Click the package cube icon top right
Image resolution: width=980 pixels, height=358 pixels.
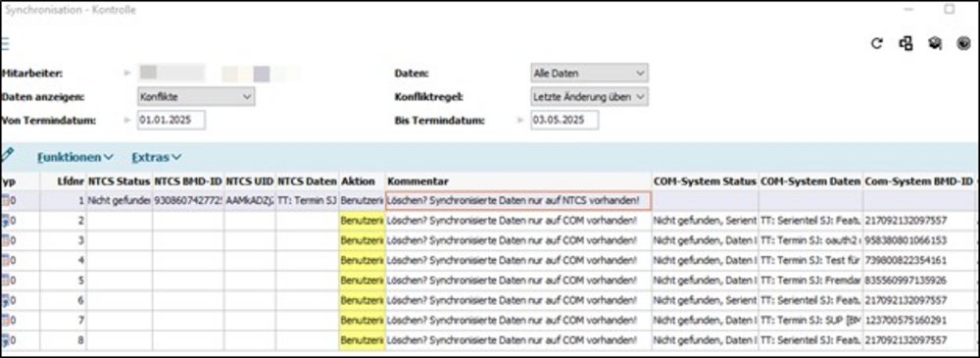pyautogui.click(x=935, y=43)
